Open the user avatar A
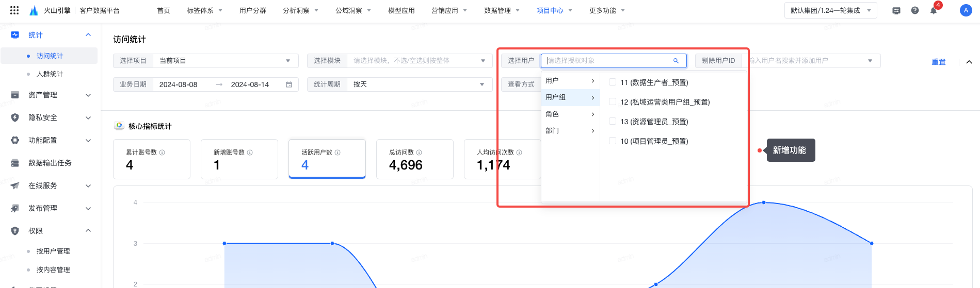This screenshot has height=288, width=980. pyautogui.click(x=966, y=10)
